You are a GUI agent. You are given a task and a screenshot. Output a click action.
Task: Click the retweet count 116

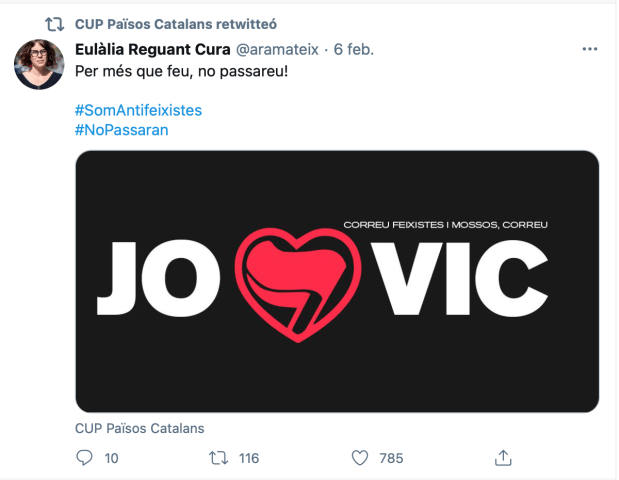point(249,458)
